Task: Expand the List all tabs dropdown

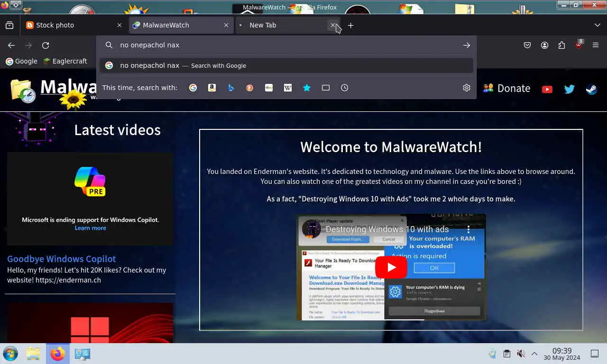Action: click(x=597, y=25)
